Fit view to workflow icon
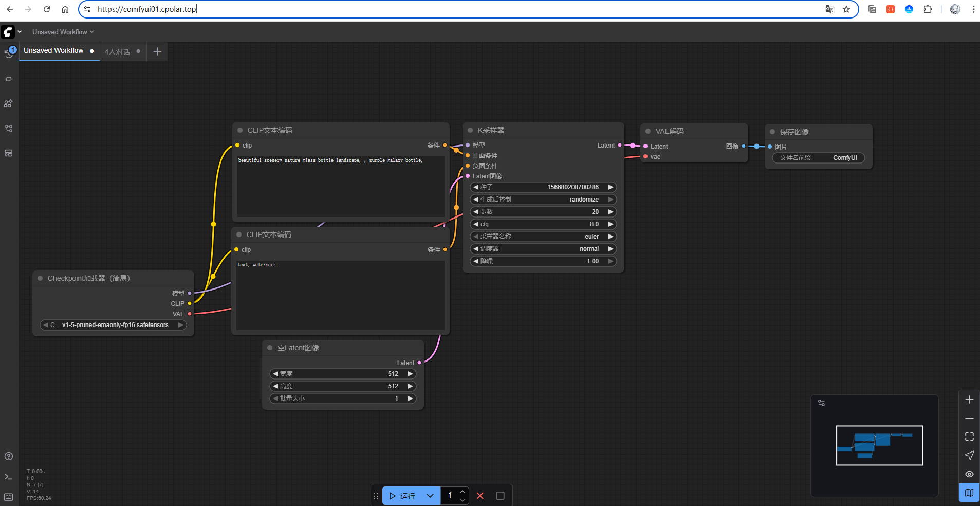This screenshot has height=506, width=980. [x=969, y=437]
